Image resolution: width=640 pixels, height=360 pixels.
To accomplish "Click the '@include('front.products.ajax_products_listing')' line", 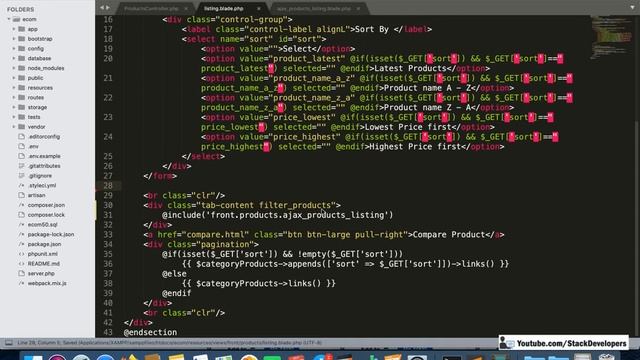I will point(278,215).
